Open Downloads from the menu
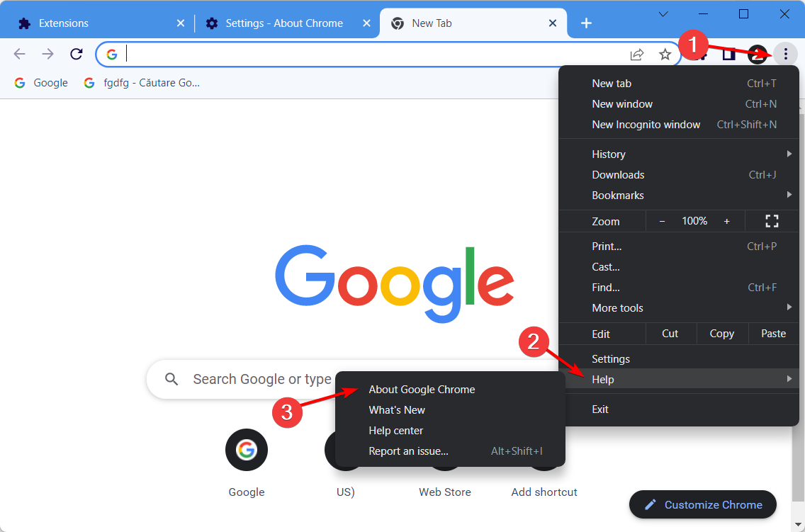 pyautogui.click(x=678, y=174)
